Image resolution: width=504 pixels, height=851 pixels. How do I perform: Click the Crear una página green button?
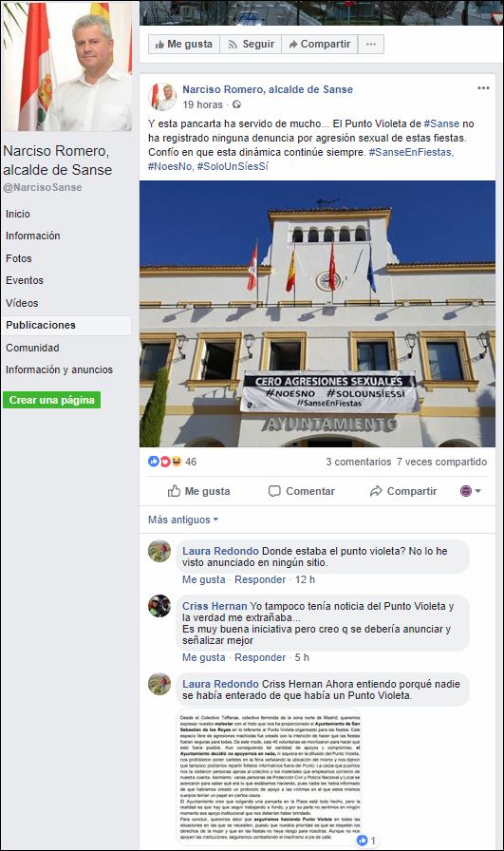coord(51,400)
